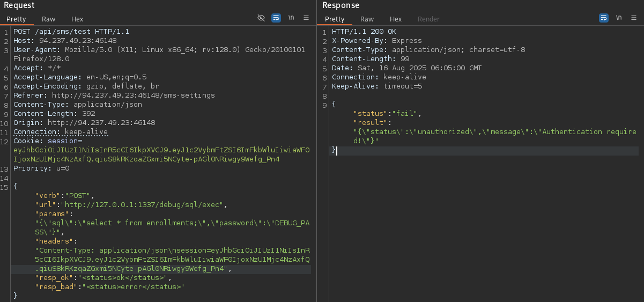The image size is (644, 302).
Task: Click the 'X-Powered-By: Express' header
Action: click(377, 41)
